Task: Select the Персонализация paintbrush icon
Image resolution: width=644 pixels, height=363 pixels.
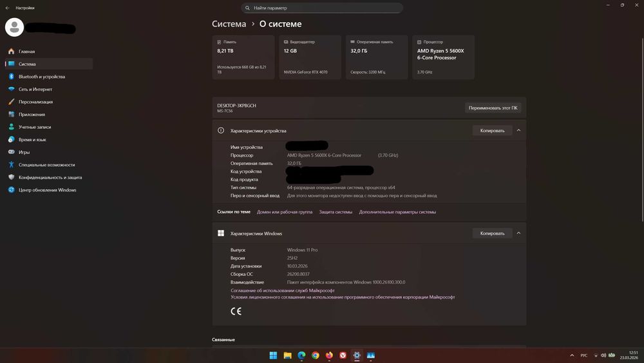Action: click(x=11, y=101)
